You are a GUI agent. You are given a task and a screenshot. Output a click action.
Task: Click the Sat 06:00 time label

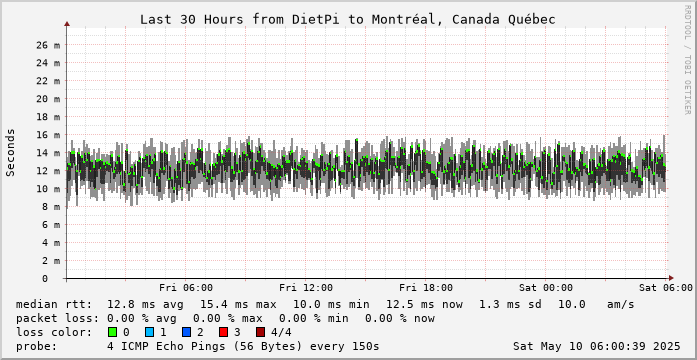666,288
